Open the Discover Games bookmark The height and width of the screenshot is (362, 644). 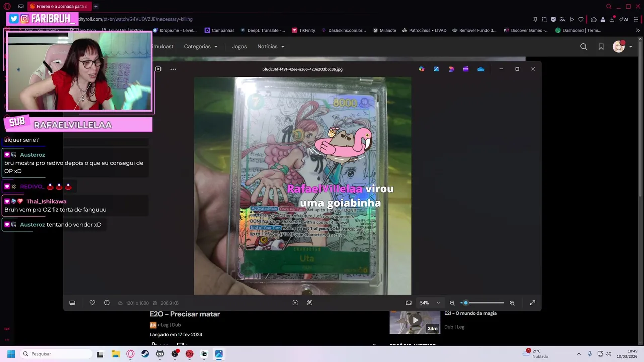point(526,30)
